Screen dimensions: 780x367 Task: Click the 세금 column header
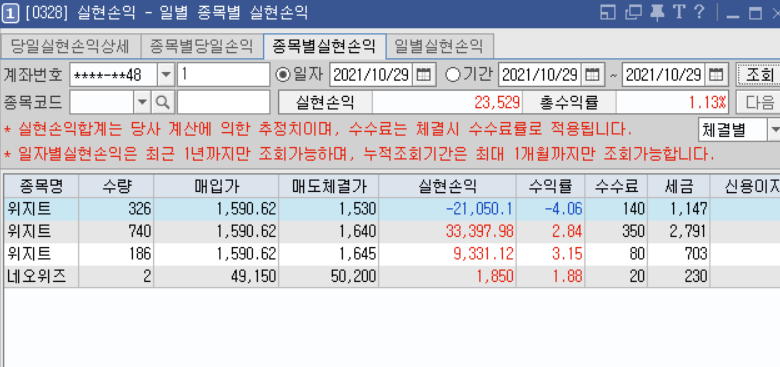679,186
